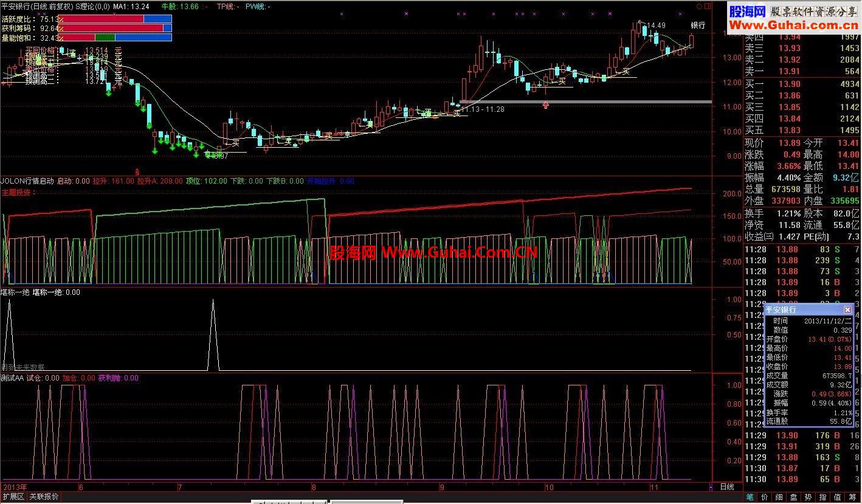862x504 pixels.
Task: Click the 银行 sector label
Action: pos(698,26)
